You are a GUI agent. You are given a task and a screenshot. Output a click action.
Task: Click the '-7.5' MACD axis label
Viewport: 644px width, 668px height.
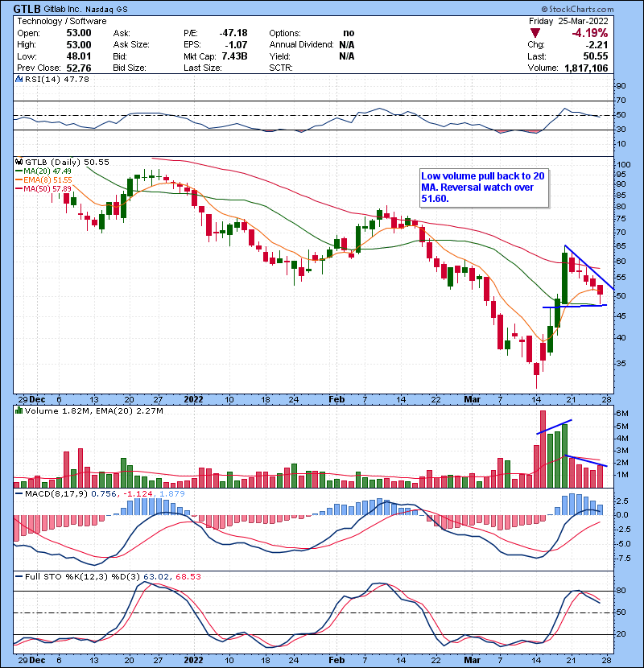(623, 558)
